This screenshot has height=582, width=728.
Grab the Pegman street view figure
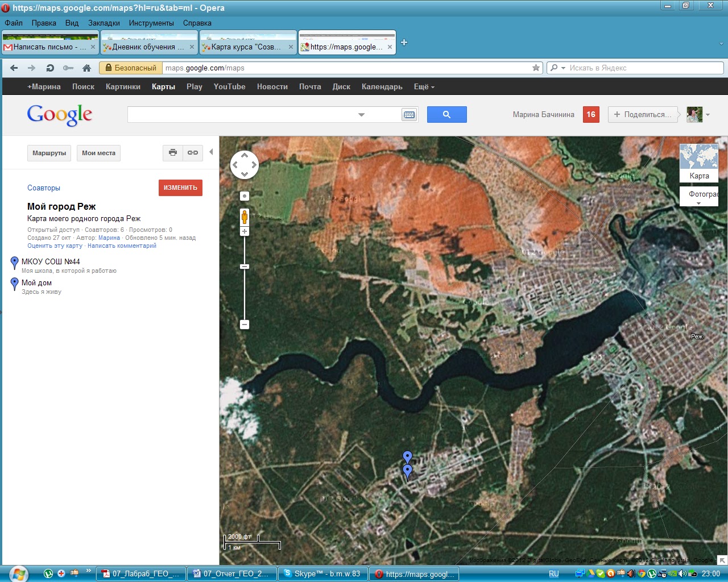coord(245,216)
